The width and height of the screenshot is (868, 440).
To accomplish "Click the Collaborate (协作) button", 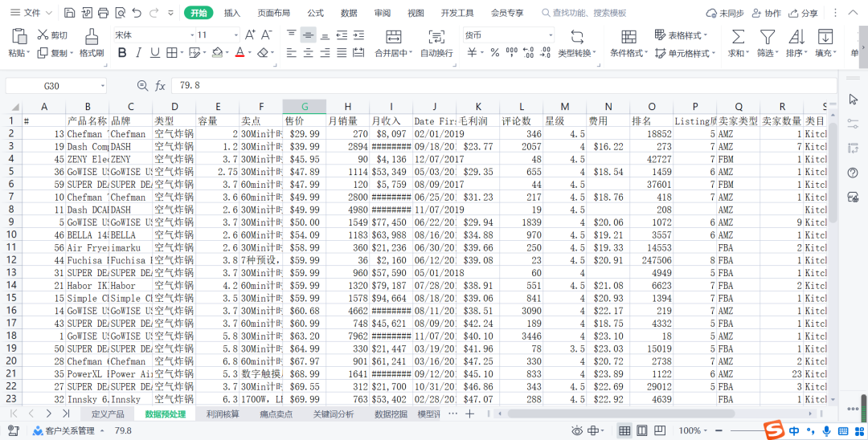I will pyautogui.click(x=767, y=13).
